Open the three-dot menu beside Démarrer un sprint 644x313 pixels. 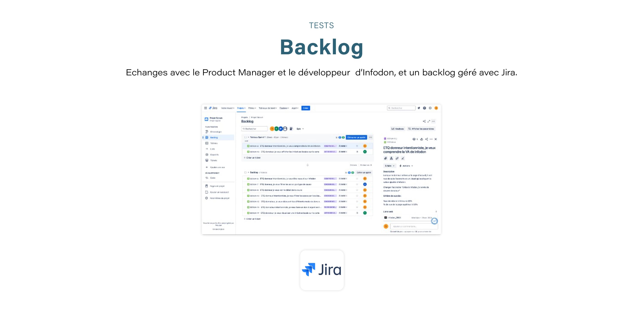pyautogui.click(x=371, y=137)
